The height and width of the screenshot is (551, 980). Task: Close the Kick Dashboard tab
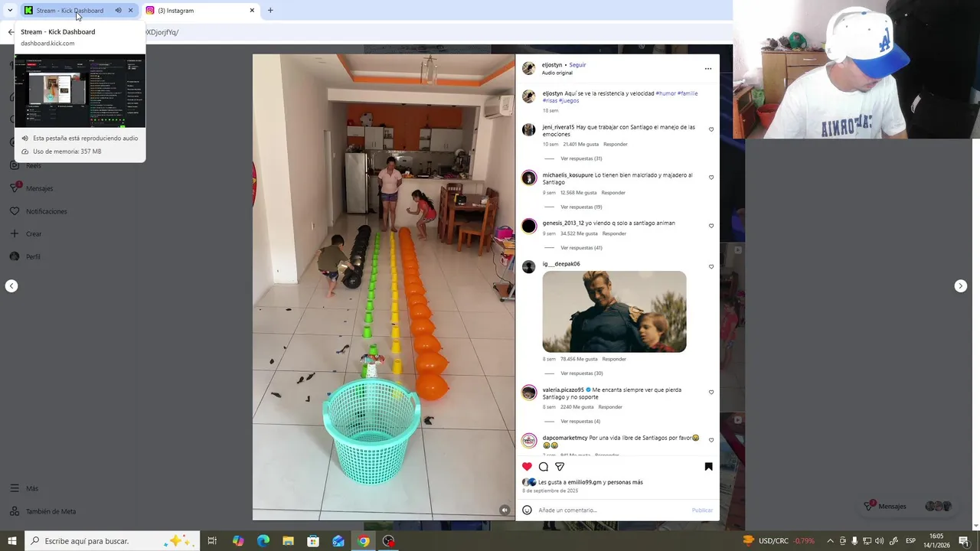point(130,11)
